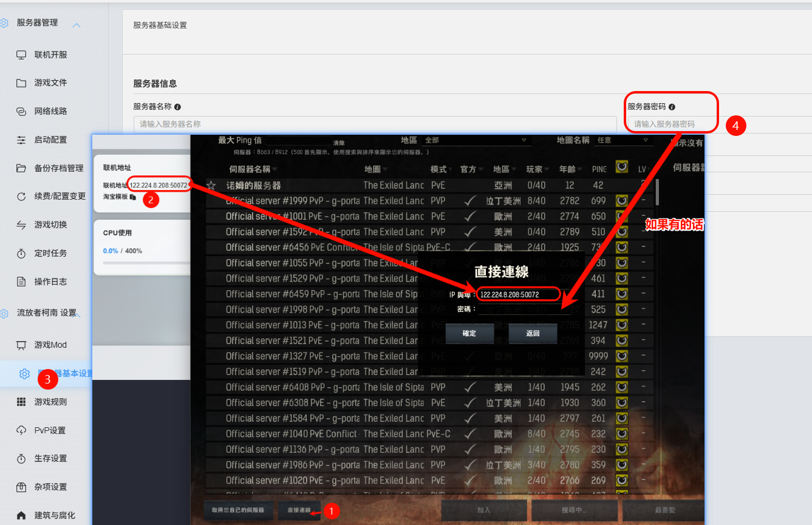This screenshot has width=812, height=525.
Task: Click the 联机开服 monitor icon in sidebar
Action: coord(21,55)
